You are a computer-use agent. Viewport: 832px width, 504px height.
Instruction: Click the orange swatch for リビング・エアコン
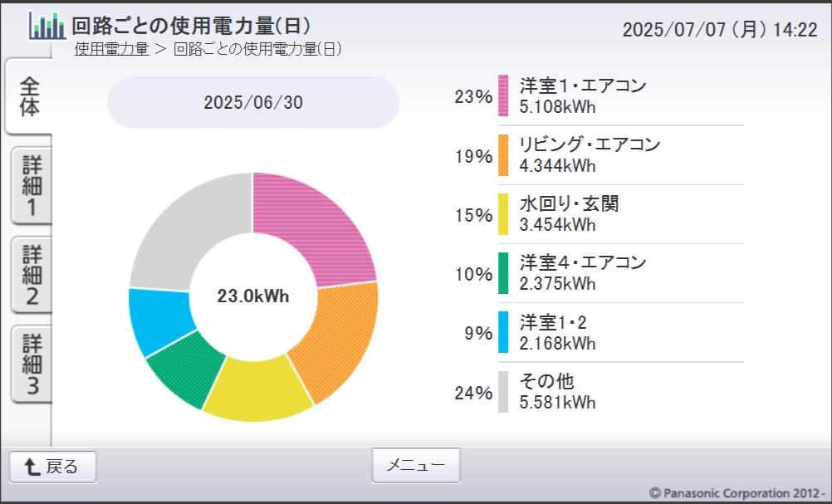[x=503, y=155]
